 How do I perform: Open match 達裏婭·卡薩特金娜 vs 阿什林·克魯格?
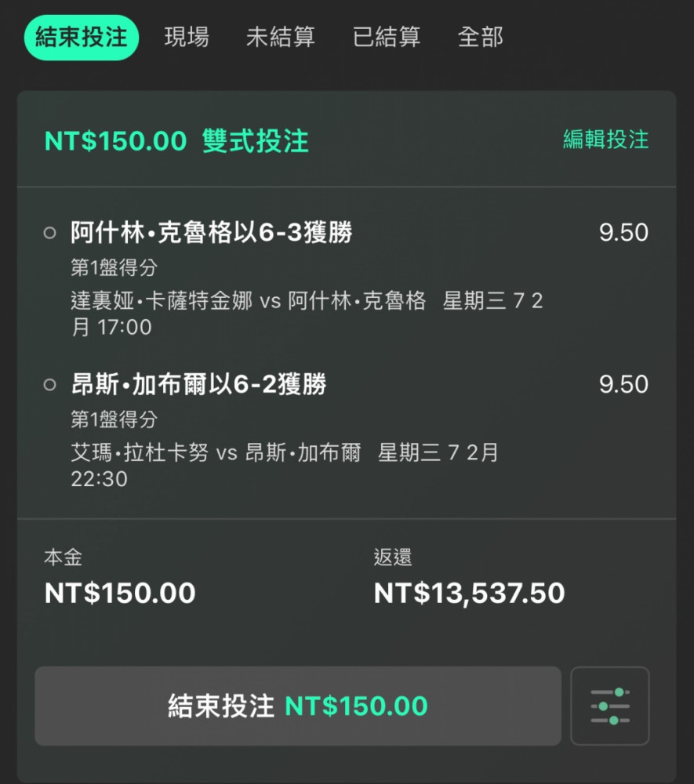point(249,301)
